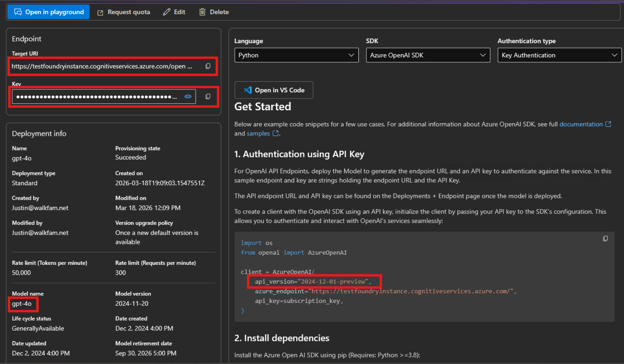Delete the deployment
624x364 pixels.
pyautogui.click(x=214, y=12)
